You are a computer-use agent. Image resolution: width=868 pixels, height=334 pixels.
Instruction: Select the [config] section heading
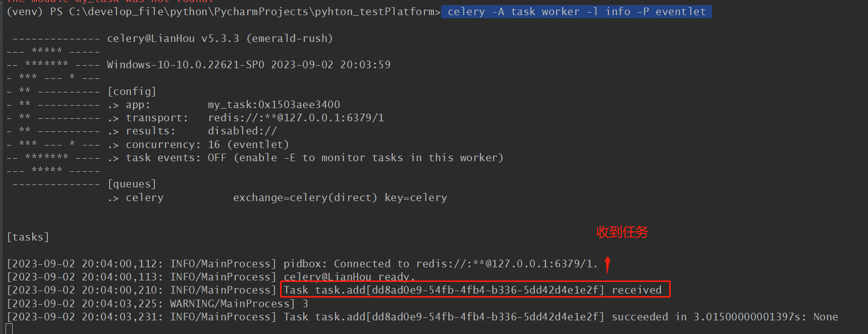[x=132, y=91]
